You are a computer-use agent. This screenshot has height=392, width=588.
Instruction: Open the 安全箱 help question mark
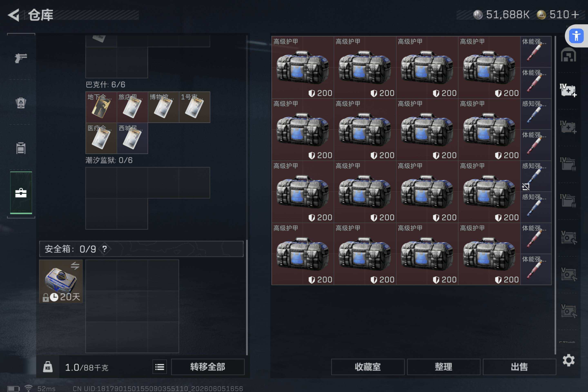click(105, 249)
